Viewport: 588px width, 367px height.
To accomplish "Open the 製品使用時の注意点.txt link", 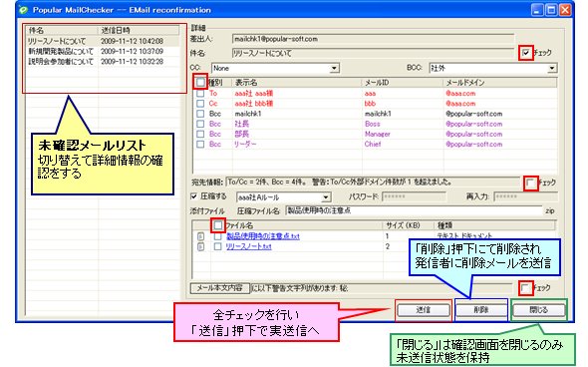I will tap(263, 236).
